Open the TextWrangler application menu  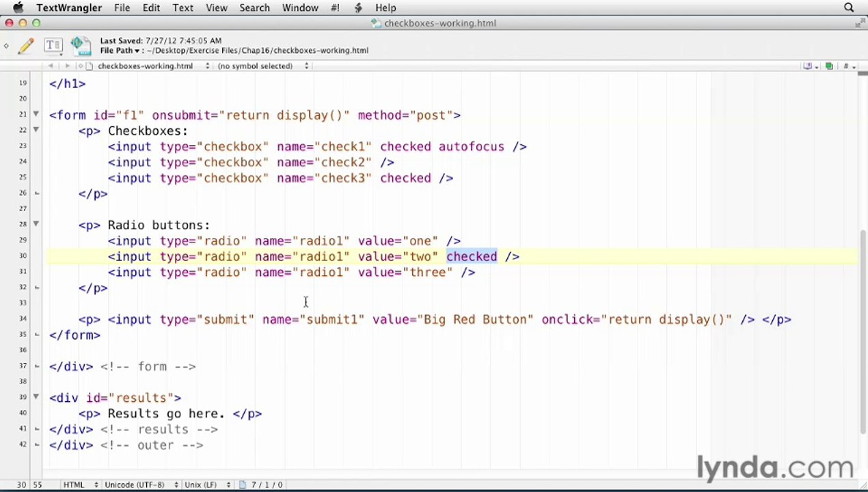(69, 8)
